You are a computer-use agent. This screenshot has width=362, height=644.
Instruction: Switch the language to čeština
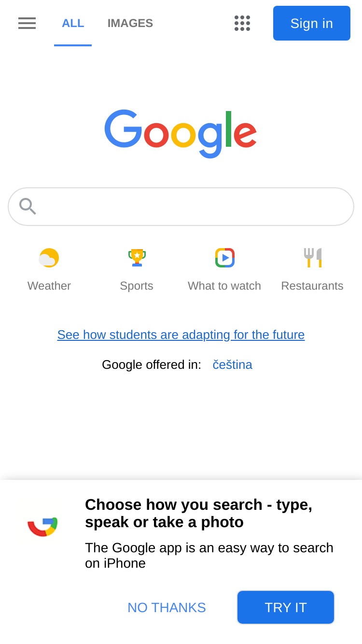(233, 364)
